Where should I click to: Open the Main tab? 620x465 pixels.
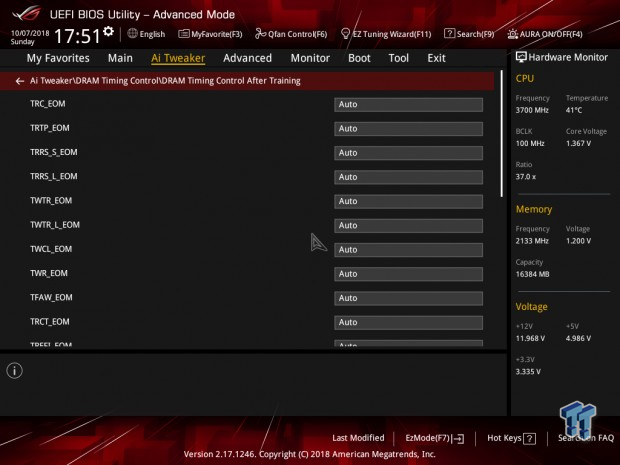click(x=120, y=58)
